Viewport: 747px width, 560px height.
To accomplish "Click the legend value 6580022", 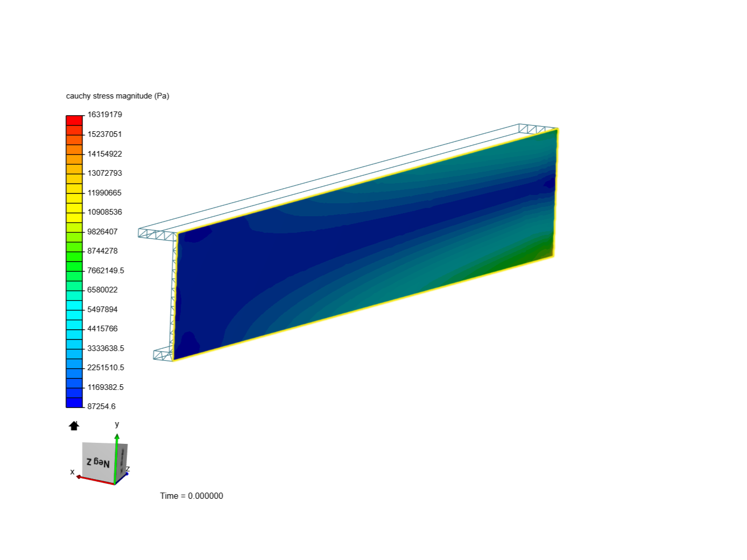I will tap(103, 290).
